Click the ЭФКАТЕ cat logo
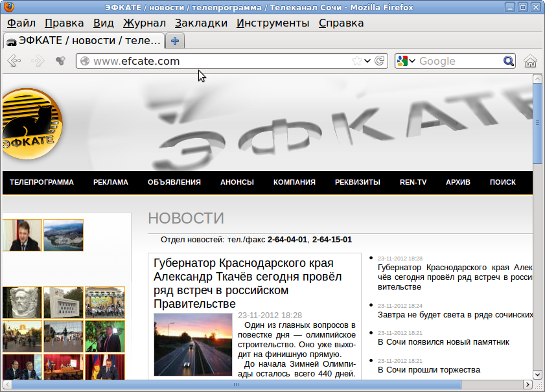545x392 pixels. (32, 123)
